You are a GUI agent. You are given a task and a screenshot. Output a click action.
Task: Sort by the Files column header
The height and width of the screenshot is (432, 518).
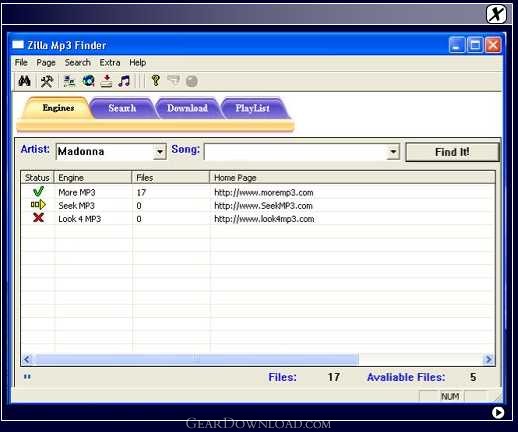pos(171,178)
